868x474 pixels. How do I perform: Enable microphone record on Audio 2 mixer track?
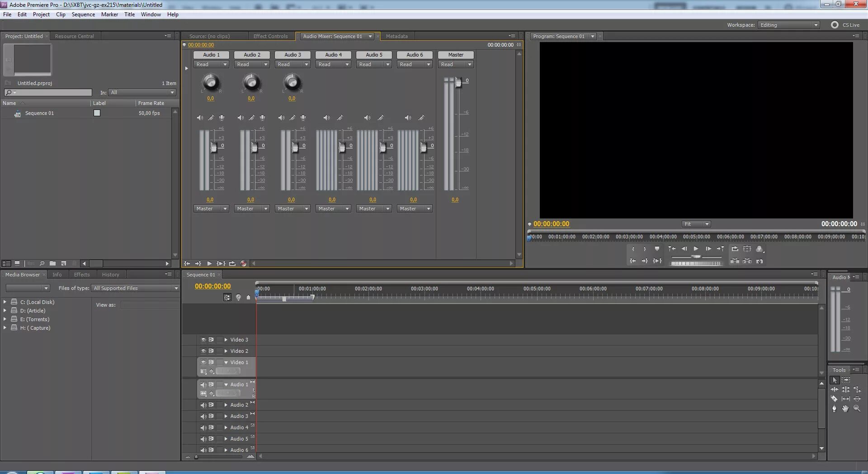[262, 118]
